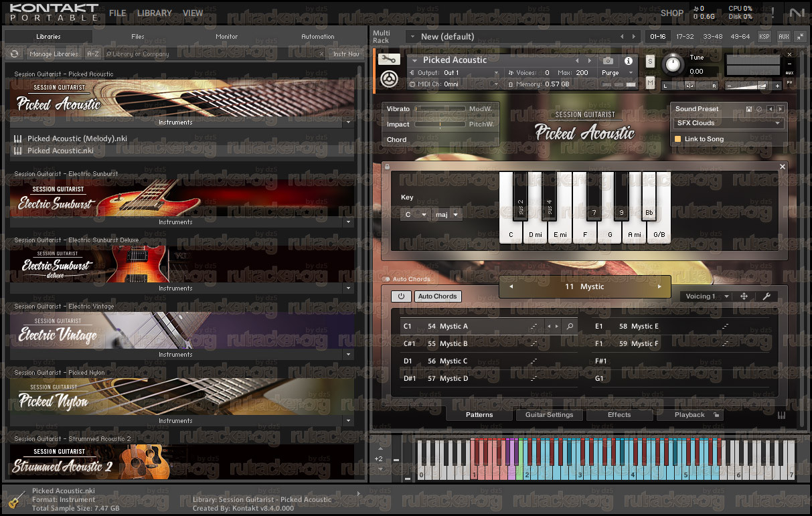Save the sound preset with the disk icon

tap(749, 109)
